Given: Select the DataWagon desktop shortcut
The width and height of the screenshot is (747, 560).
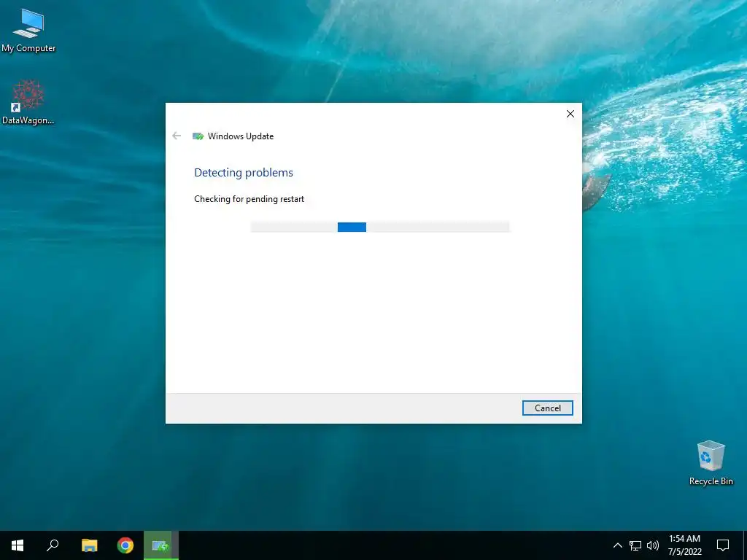Looking at the screenshot, I should (28, 102).
